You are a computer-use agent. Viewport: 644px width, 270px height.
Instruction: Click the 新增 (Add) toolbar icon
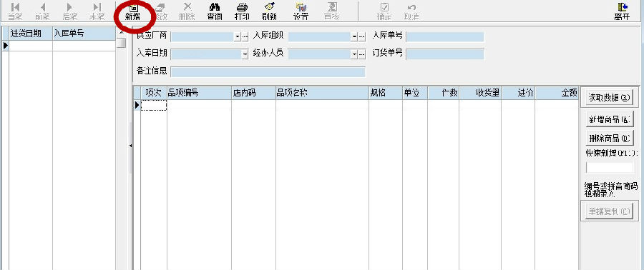point(133,11)
